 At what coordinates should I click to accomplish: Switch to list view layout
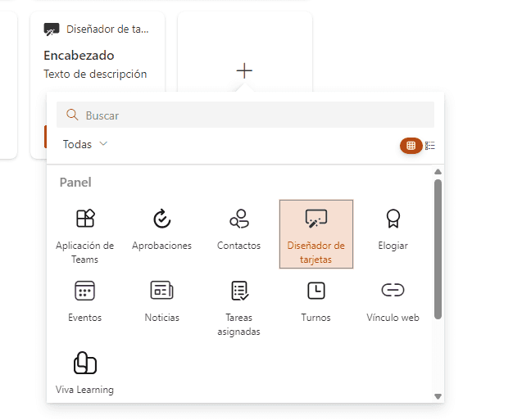(x=430, y=146)
